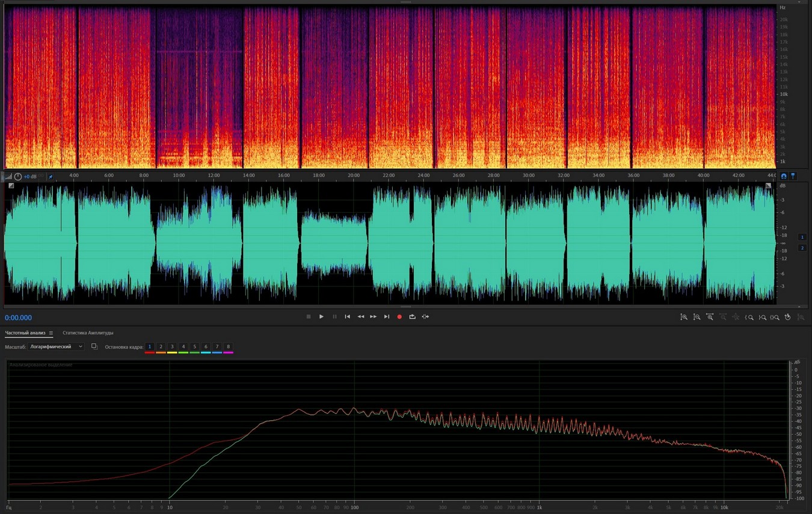Select the Частотный анализ tab
The height and width of the screenshot is (514, 812).
(25, 333)
